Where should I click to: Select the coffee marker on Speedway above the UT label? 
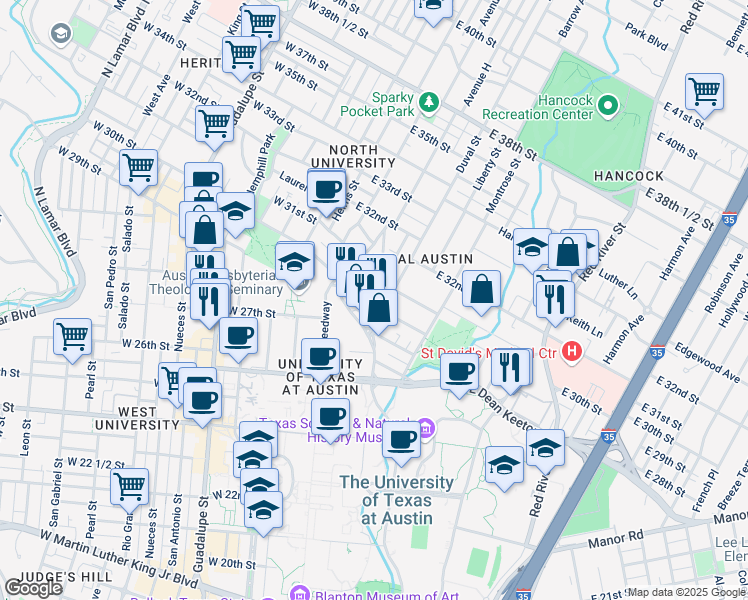321,357
